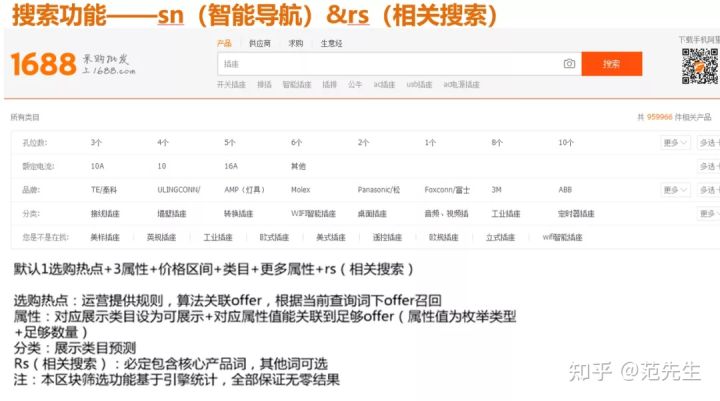
Task: Click the orange 搜索 button
Action: point(612,64)
